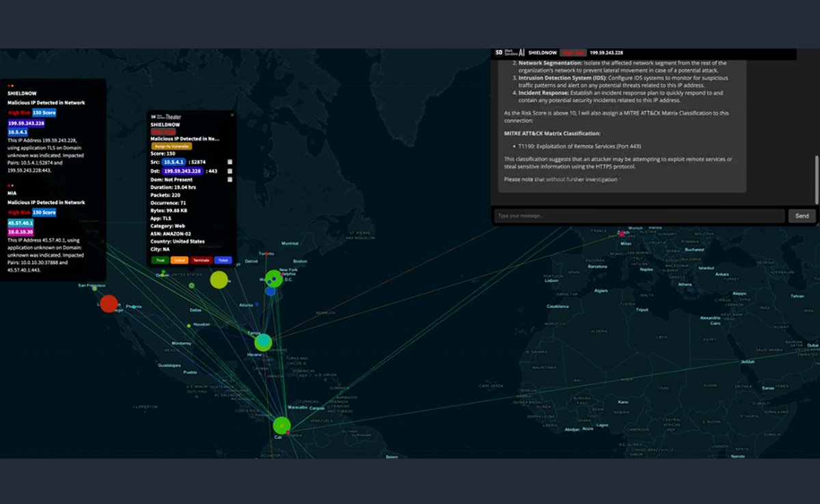Click 'MITRE ATT&CK Matrix Classification:' heading
Screen dimensions: 820x504
(552, 133)
